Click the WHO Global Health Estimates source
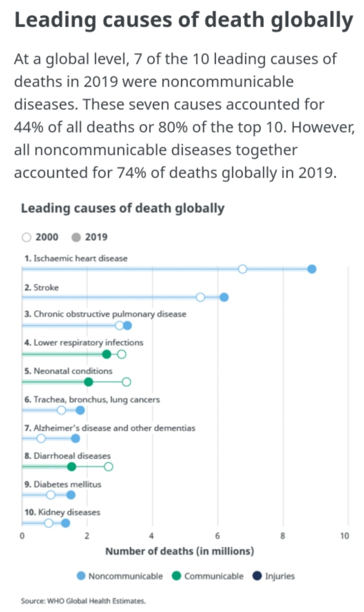This screenshot has width=364, height=612. pos(83,601)
